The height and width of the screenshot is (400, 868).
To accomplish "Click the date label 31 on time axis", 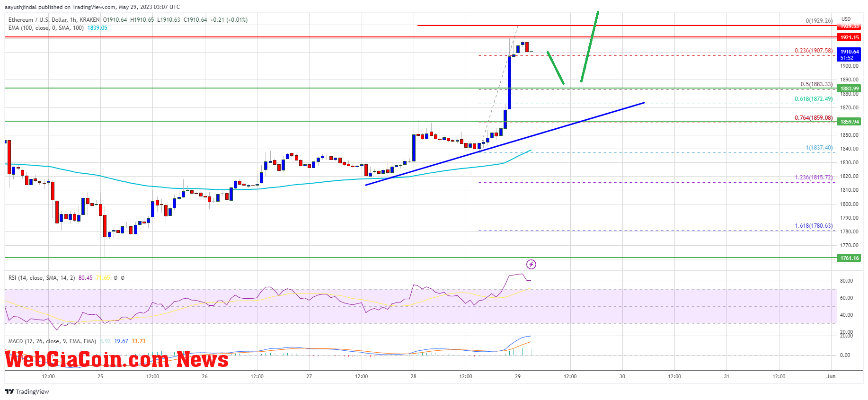I will tap(726, 377).
